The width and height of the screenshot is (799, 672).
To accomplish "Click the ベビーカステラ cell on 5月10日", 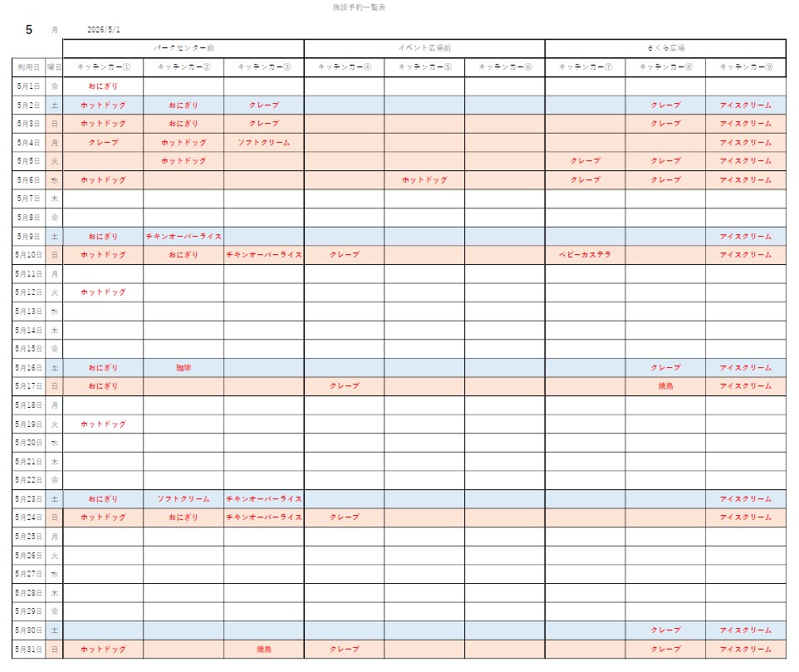I will click(x=585, y=255).
